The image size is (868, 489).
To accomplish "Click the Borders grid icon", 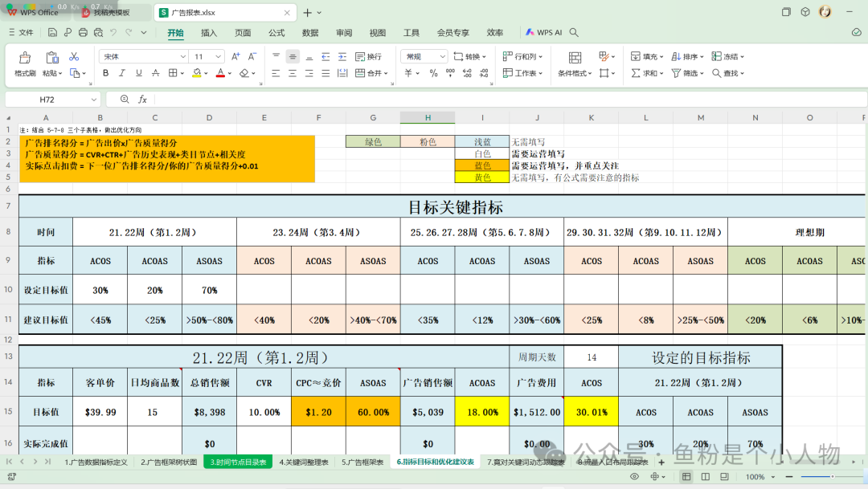I will (x=173, y=73).
